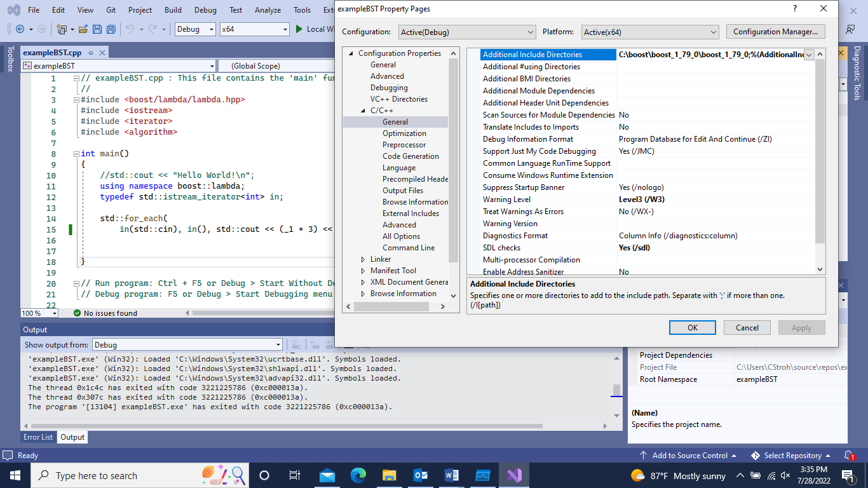
Task: Open Task View on the taskbar
Action: pyautogui.click(x=295, y=475)
